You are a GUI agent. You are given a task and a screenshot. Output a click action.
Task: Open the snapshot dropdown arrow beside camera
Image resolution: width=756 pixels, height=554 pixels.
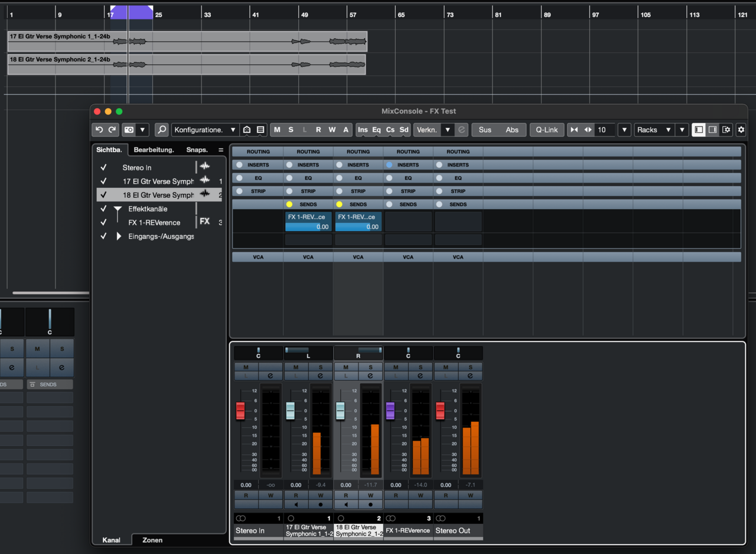[x=143, y=130]
